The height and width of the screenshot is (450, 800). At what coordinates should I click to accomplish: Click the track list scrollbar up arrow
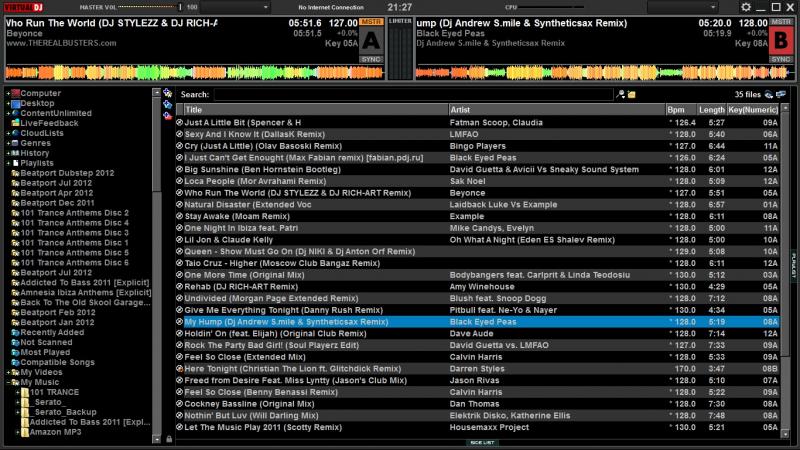(x=785, y=109)
